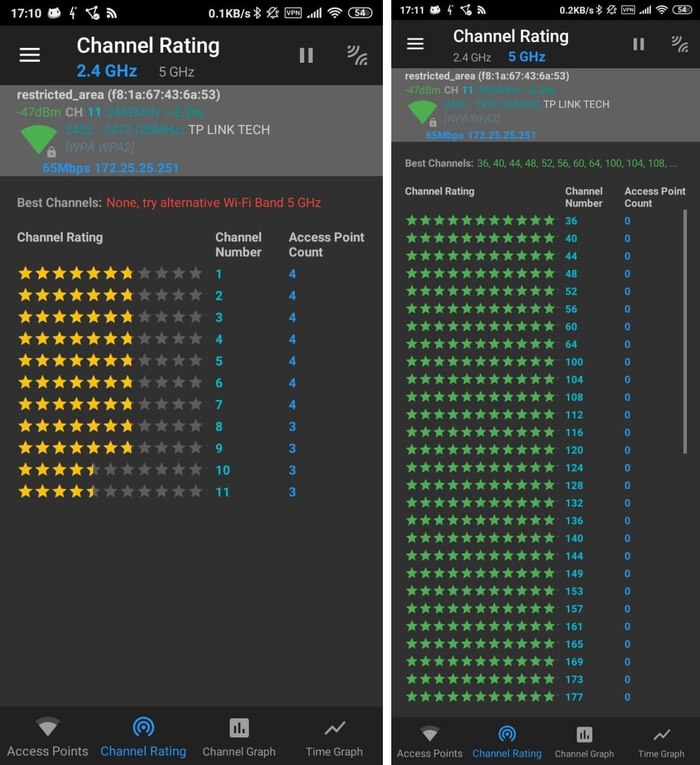Switch to 5 GHz band in left screen
700x765 pixels.
[177, 72]
